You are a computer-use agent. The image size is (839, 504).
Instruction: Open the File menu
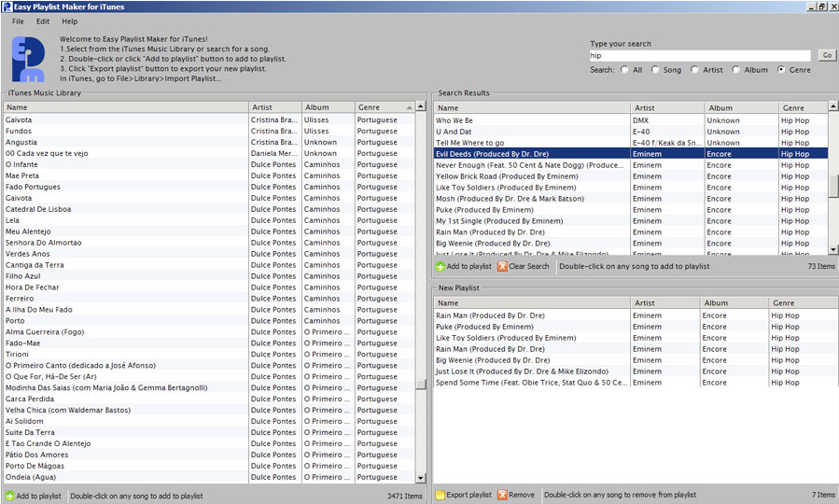click(x=18, y=21)
